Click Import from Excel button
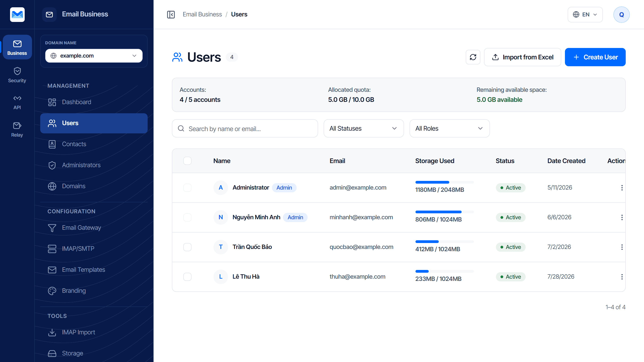This screenshot has height=362, width=644. pos(522,57)
